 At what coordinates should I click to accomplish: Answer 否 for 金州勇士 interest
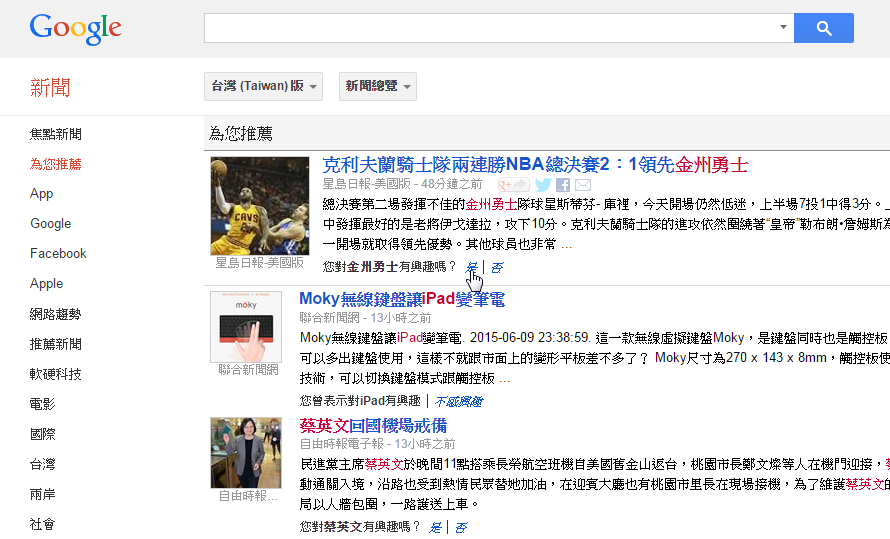(497, 267)
